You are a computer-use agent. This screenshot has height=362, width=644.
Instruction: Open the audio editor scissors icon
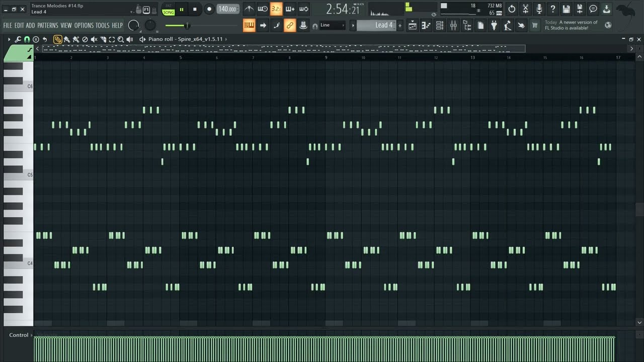(x=525, y=9)
